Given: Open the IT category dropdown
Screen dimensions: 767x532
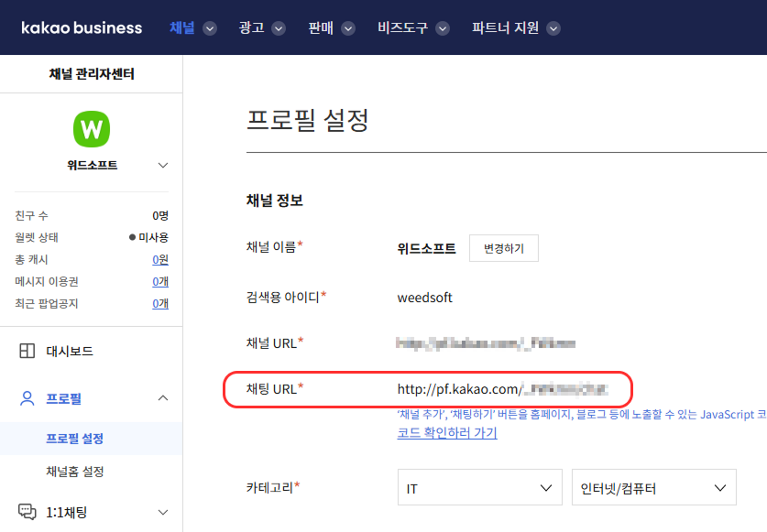Looking at the screenshot, I should [480, 487].
